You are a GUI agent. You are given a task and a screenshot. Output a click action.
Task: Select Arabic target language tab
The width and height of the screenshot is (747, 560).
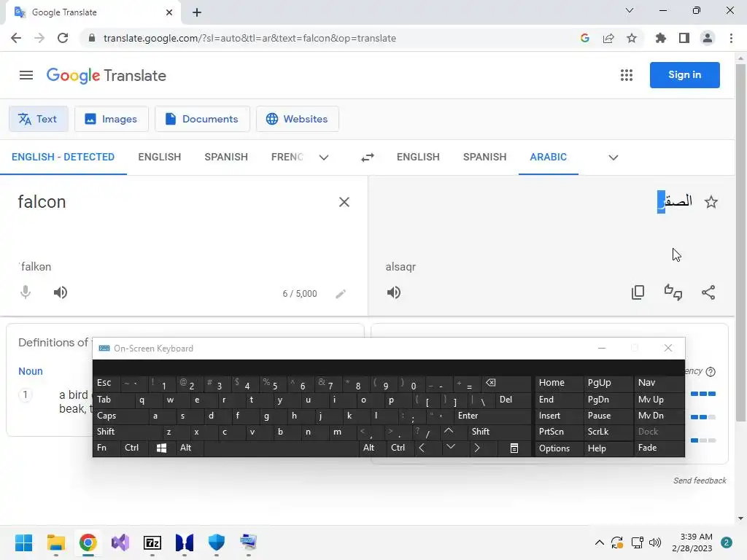tap(549, 157)
